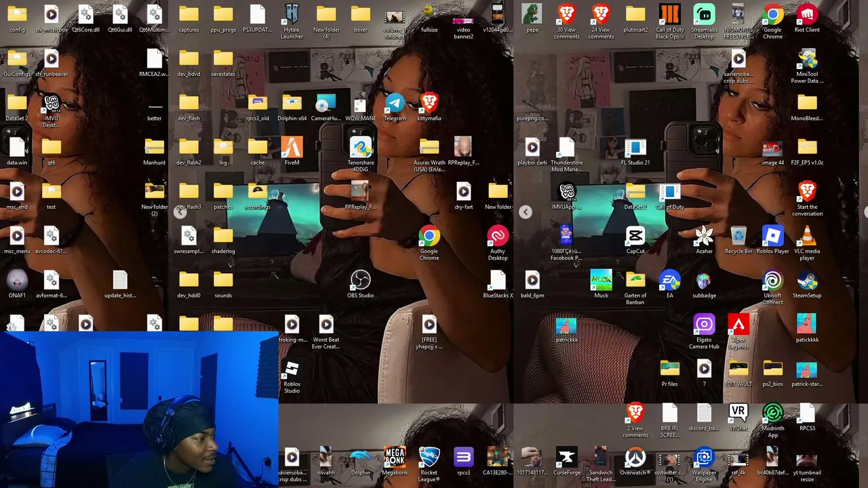Viewport: 868px width, 488px height.
Task: Open MiniTool Power Data Recovery
Action: [x=807, y=66]
